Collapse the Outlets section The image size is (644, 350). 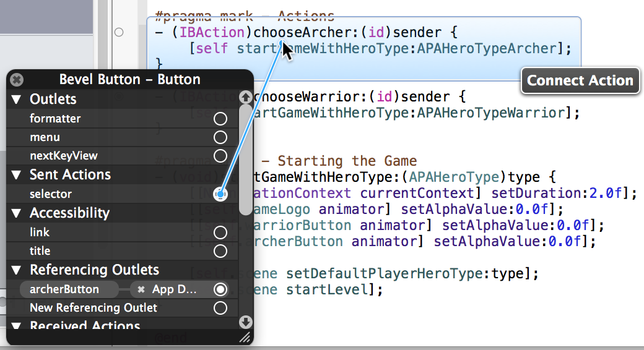coord(17,100)
